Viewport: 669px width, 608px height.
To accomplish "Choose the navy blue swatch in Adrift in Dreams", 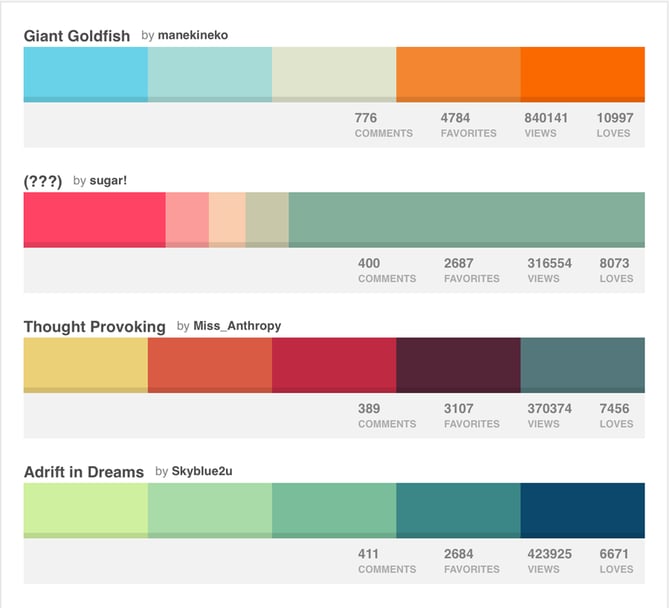I will (x=582, y=509).
